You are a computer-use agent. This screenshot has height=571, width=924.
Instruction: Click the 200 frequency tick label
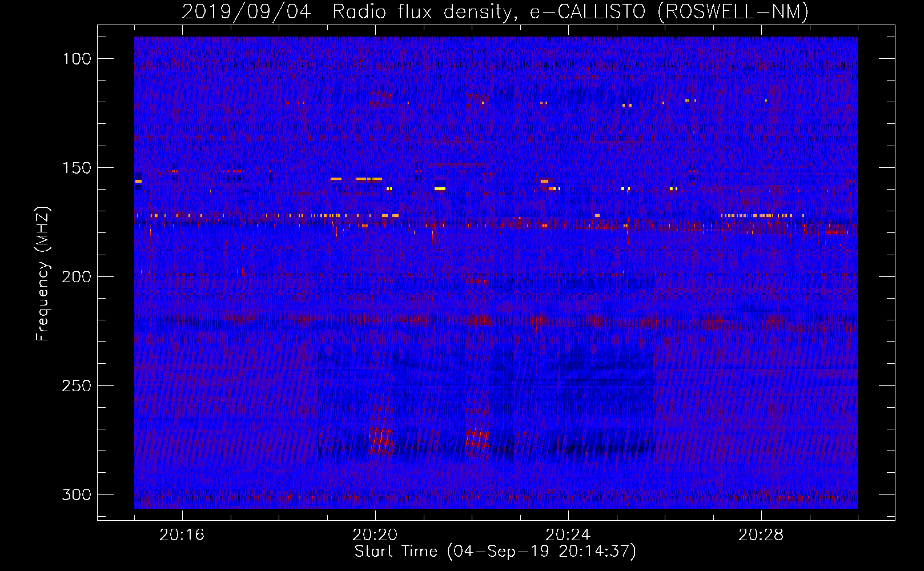click(77, 277)
